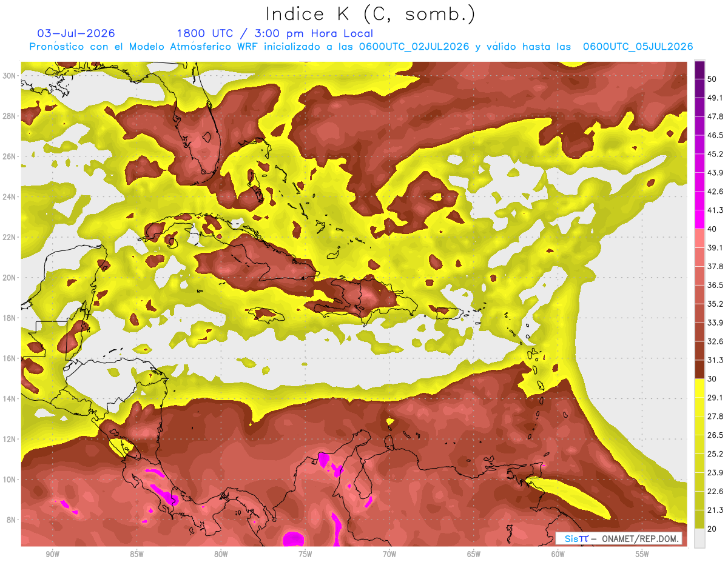
Task: Pick the salmon swatch between 39.1 and 40
Action: [699, 238]
